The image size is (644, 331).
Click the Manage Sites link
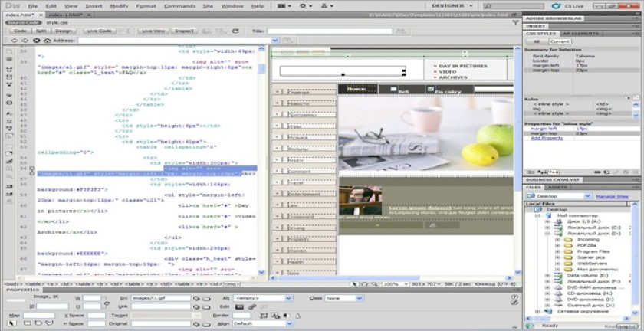(612, 196)
